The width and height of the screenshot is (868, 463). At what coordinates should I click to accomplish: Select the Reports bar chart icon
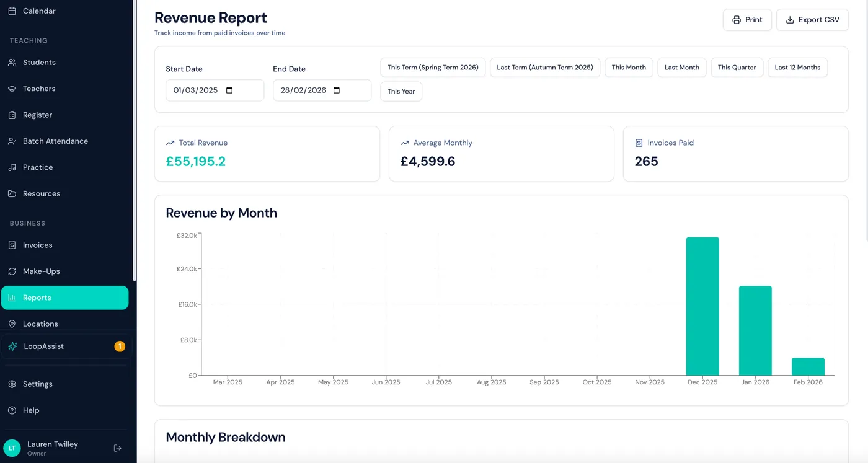(x=12, y=298)
